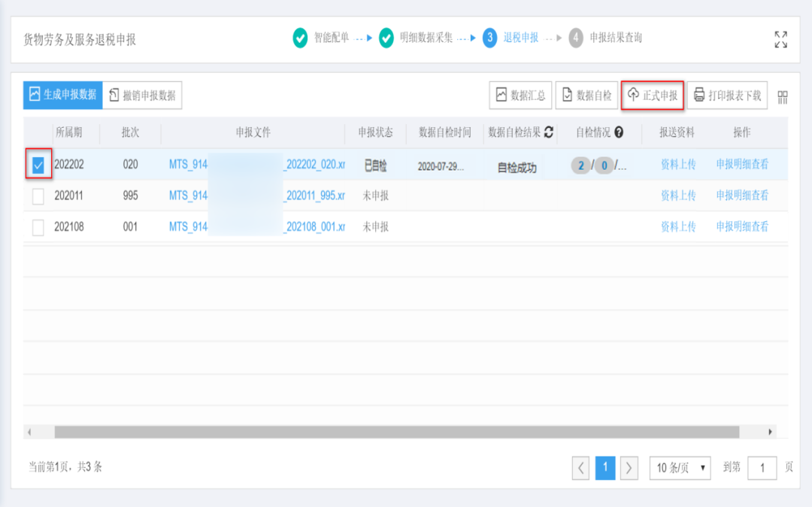Viewport: 812px width, 507px height.
Task: View 申报明细查看 for the 202202 batch
Action: tap(744, 166)
